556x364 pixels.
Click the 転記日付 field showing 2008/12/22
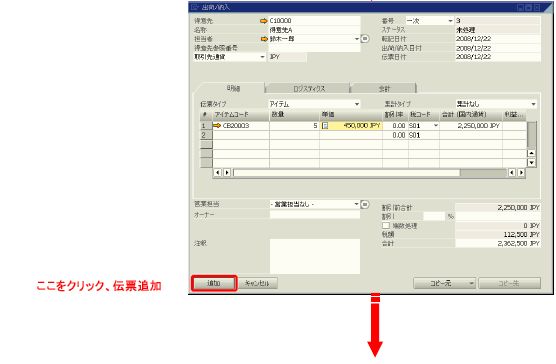(498, 39)
